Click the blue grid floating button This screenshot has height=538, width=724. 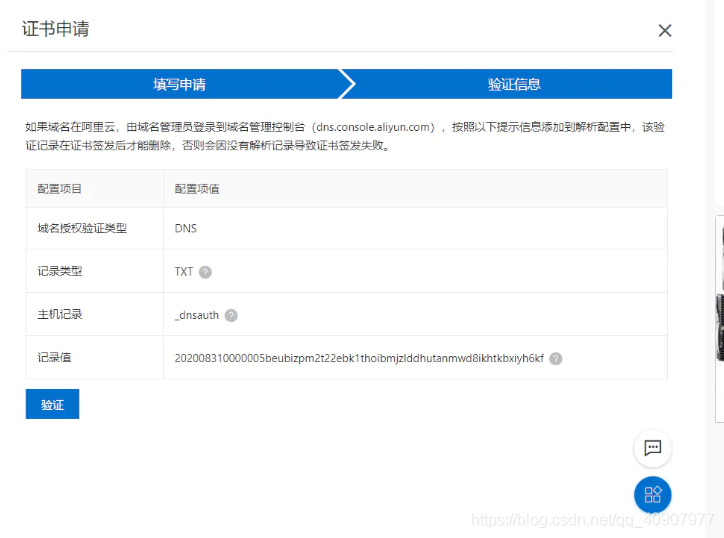(x=652, y=494)
